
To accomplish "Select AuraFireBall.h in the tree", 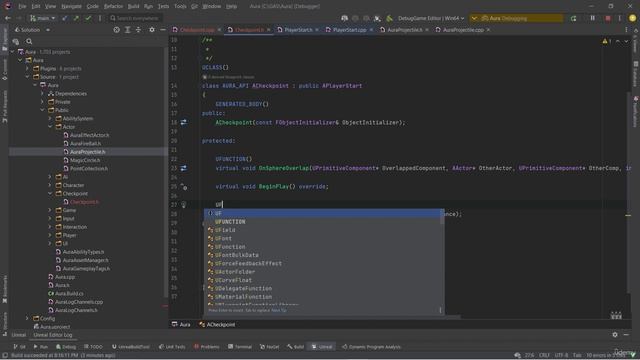I will pos(85,144).
